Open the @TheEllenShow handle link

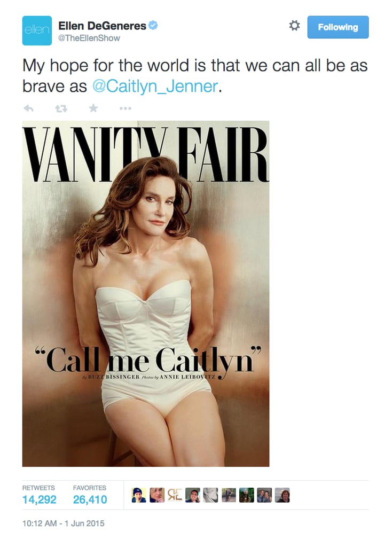pos(89,38)
